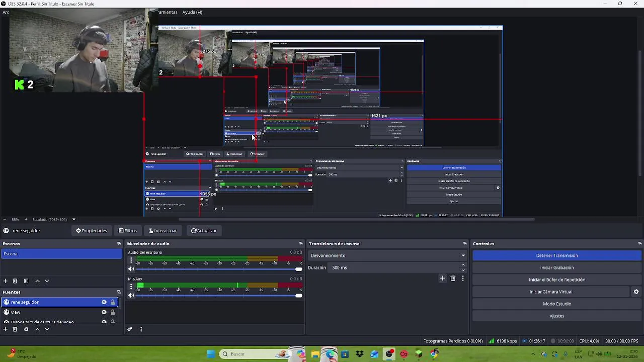The width and height of the screenshot is (644, 362).
Task: Decrease transition duration stepper
Action: pyautogui.click(x=463, y=270)
